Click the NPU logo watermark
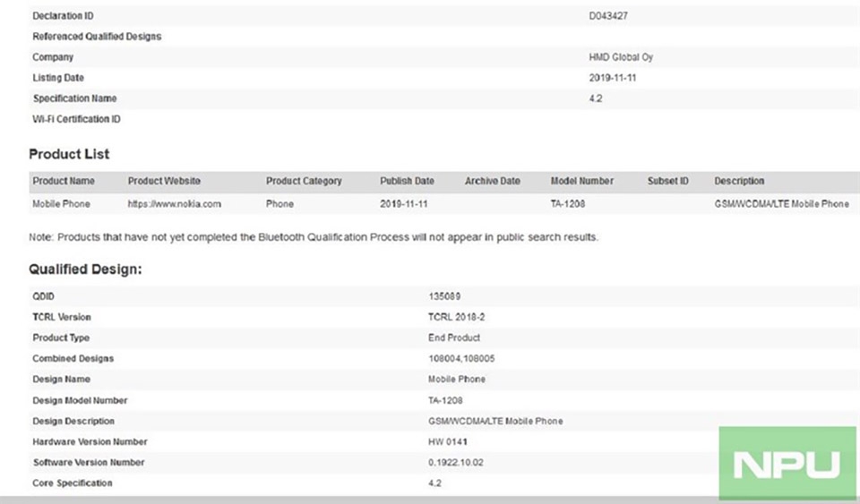 [x=787, y=464]
